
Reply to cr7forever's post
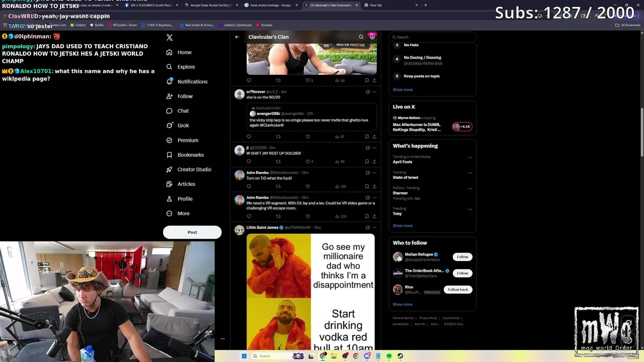pyautogui.click(x=249, y=136)
